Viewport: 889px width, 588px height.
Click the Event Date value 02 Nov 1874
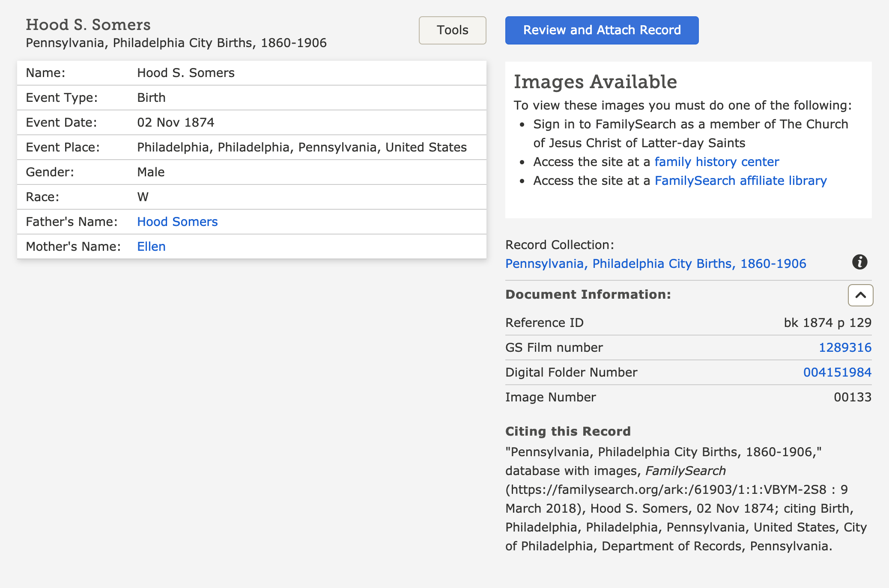coord(176,122)
